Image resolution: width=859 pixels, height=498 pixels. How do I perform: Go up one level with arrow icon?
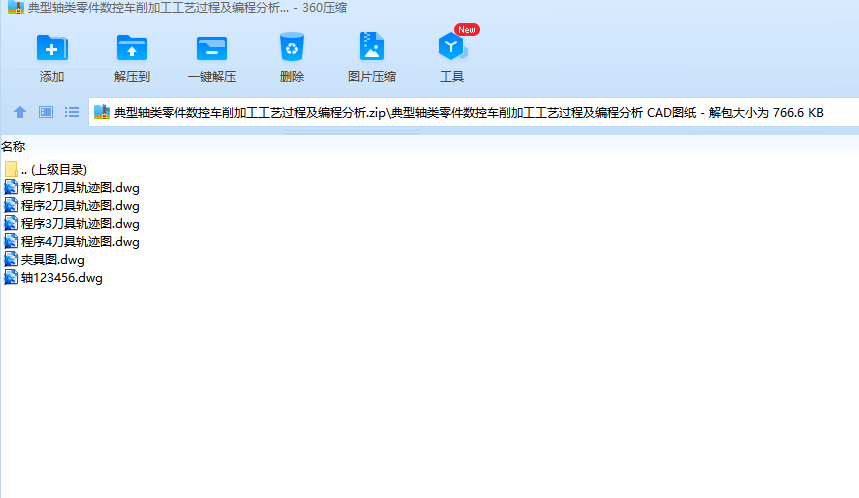point(20,112)
